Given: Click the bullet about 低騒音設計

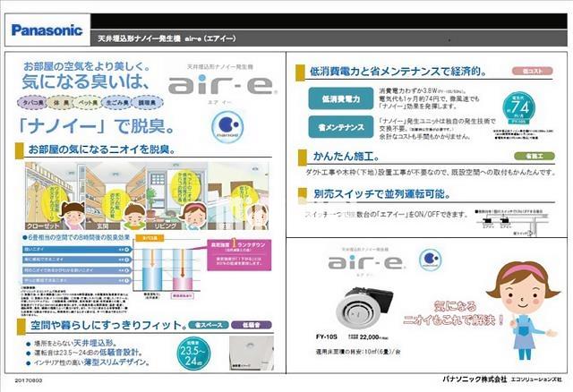Looking at the screenshot, I should pos(84,353).
